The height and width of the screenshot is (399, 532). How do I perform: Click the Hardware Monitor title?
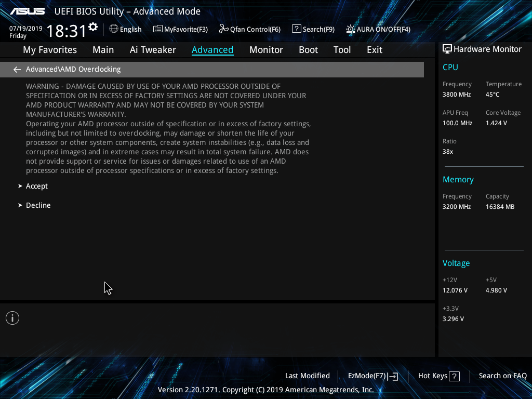(x=487, y=49)
